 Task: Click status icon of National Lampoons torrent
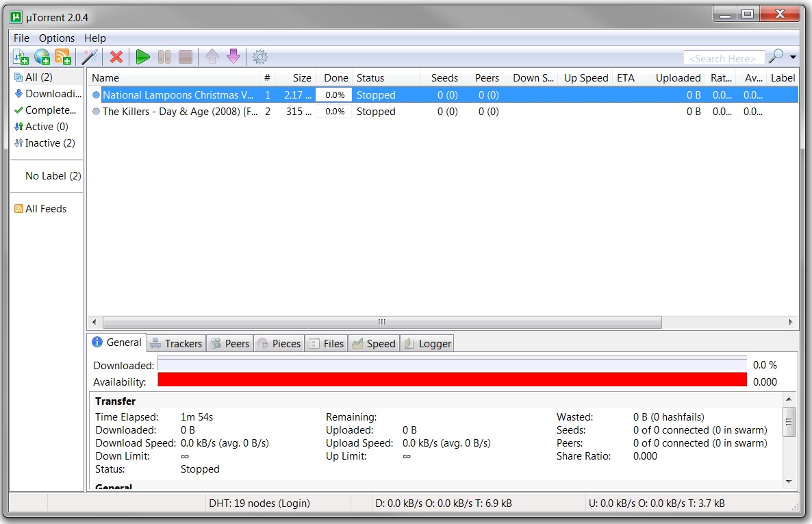click(x=96, y=95)
